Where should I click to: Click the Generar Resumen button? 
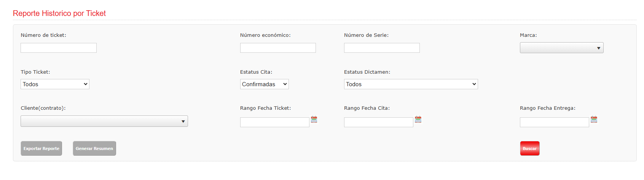point(94,148)
